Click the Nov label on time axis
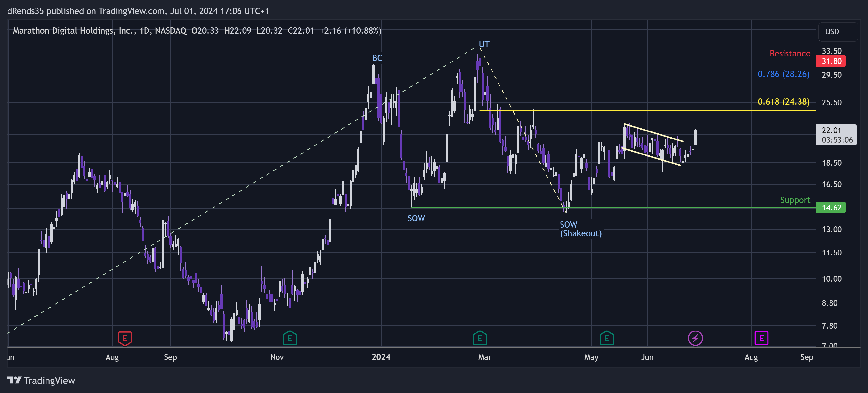Viewport: 868px width, 393px height. point(277,357)
